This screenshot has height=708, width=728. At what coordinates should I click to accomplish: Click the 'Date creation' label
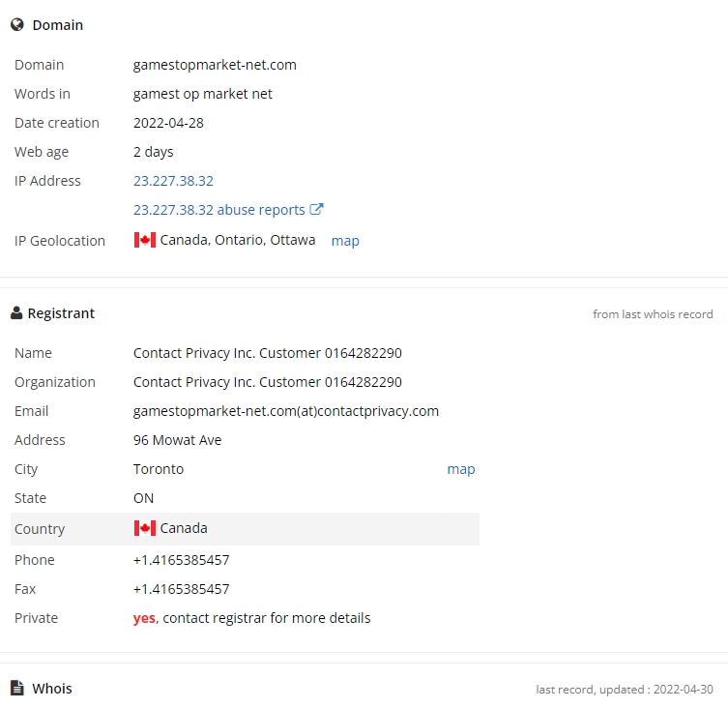57,123
